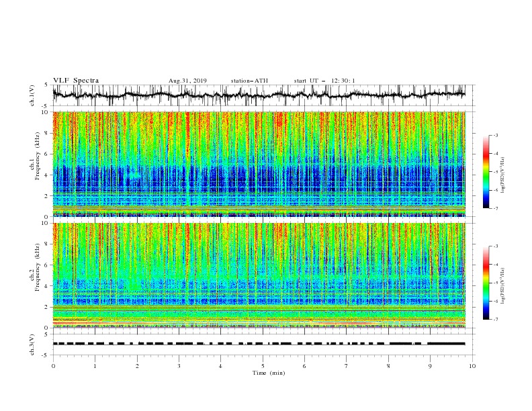Click the ch.1 voltage waveform trace
This screenshot has width=532, height=411.
tap(259, 95)
